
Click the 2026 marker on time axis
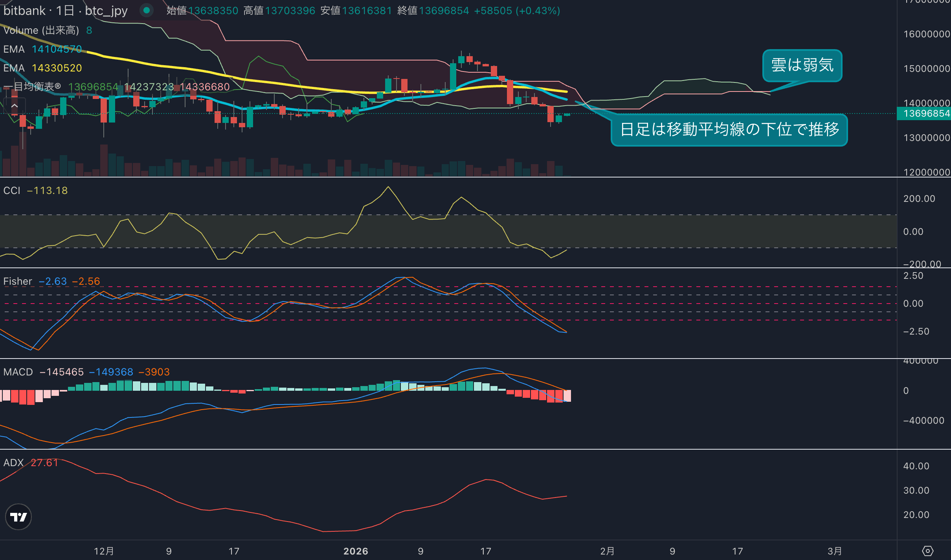356,551
